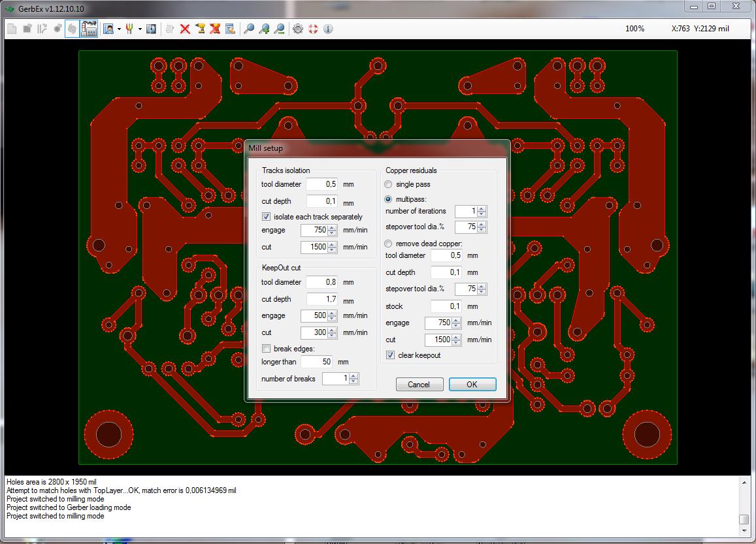Click the lifebuoy help icon
The image size is (756, 544).
(x=313, y=29)
